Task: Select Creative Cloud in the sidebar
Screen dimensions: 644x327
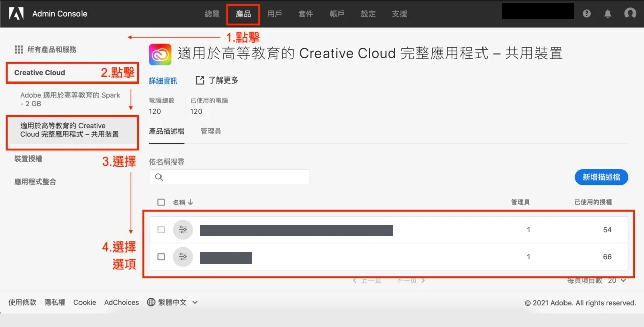Action: (x=40, y=73)
